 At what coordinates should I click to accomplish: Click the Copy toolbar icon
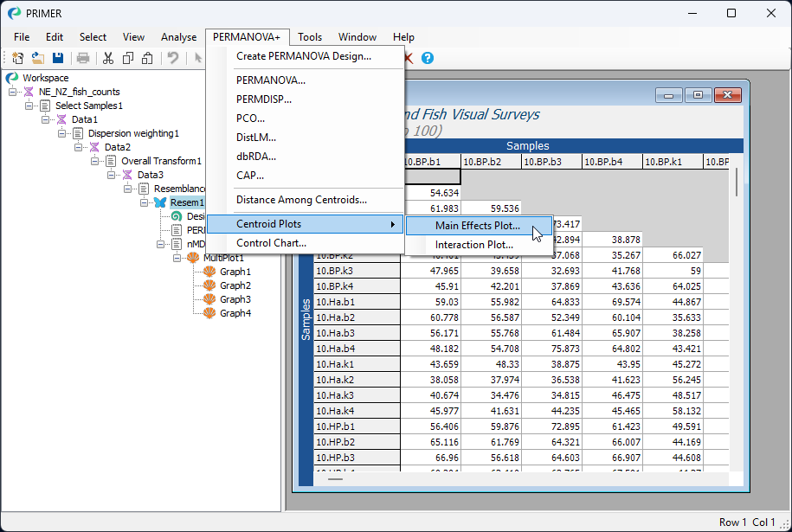point(128,58)
